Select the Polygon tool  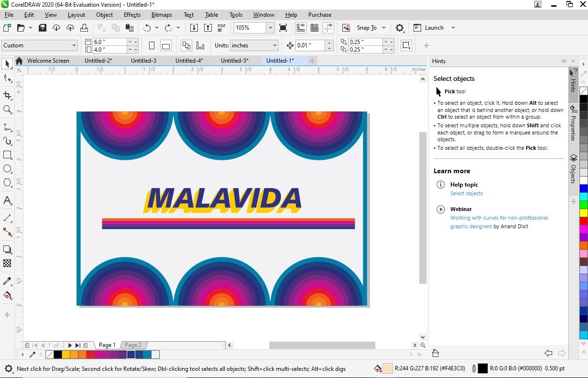(7, 182)
